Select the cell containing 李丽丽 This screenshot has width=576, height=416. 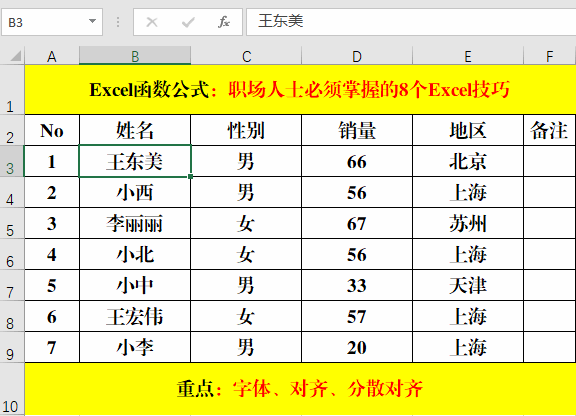(135, 223)
